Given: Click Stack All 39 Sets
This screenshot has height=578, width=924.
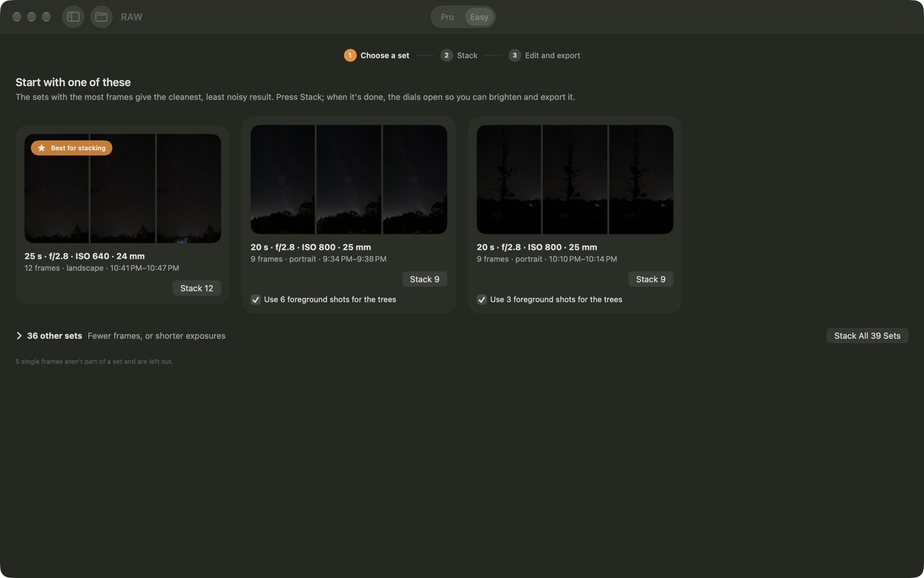Looking at the screenshot, I should click(x=867, y=335).
